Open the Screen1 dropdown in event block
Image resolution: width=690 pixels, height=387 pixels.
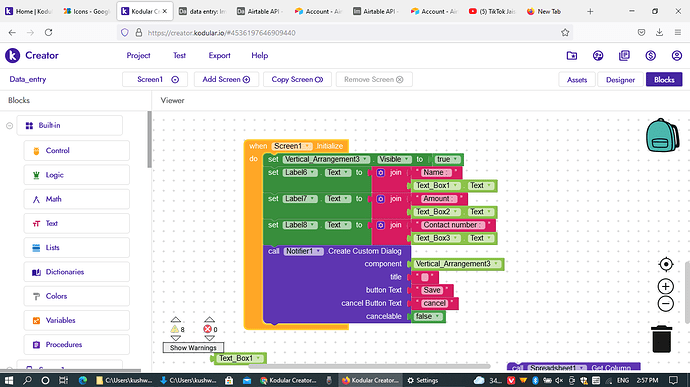(292, 146)
